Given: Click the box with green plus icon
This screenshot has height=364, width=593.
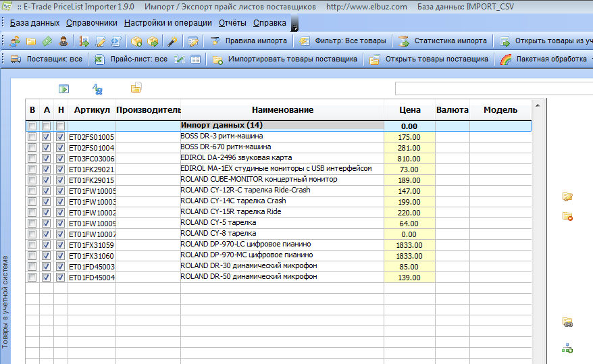Looking at the screenshot, I should point(136,41).
